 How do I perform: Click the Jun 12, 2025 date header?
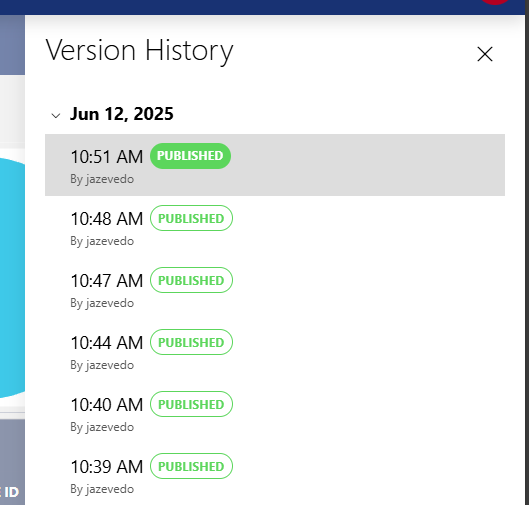tap(121, 114)
